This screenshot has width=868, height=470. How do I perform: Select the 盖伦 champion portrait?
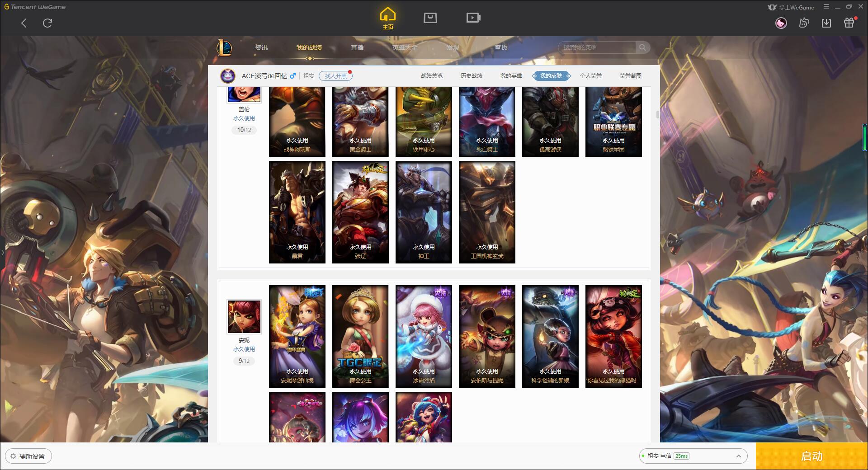244,94
